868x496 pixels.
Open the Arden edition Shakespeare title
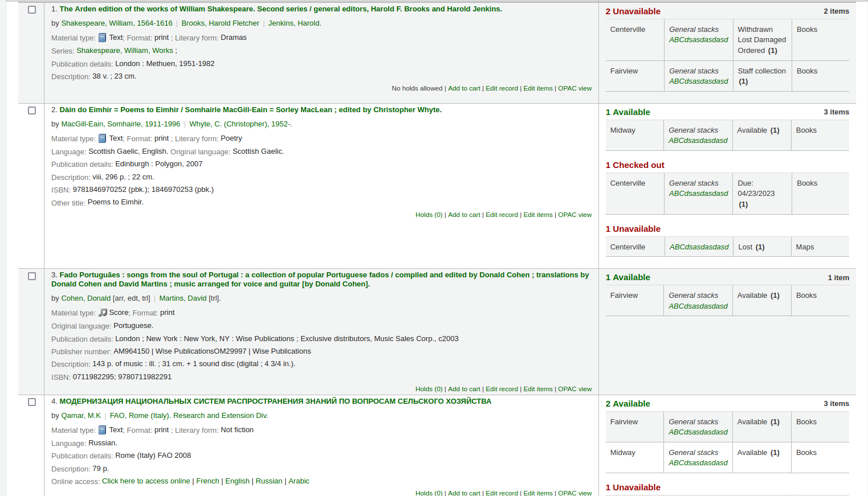280,9
